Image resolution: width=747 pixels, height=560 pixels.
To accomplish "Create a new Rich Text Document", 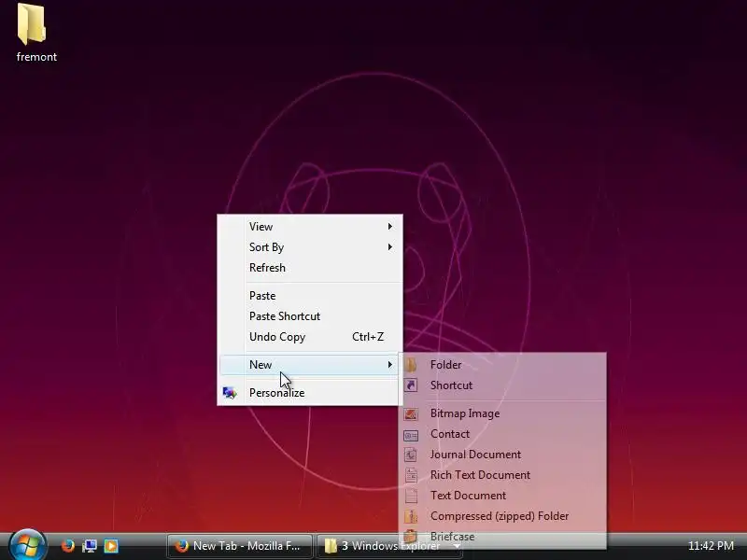I will coord(503,475).
